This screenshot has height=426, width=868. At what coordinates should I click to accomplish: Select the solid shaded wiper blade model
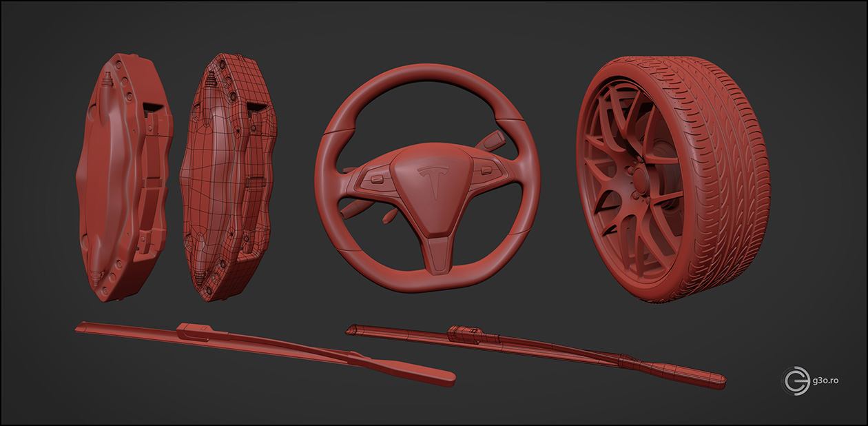coord(262,348)
